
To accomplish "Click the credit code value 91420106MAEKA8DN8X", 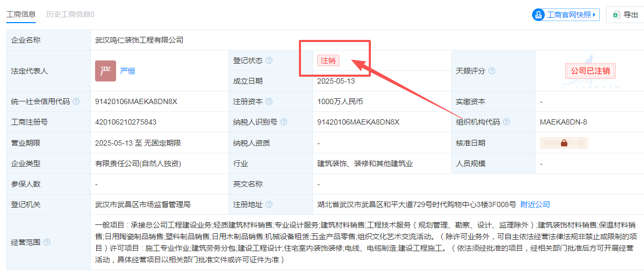I will coord(136,101).
